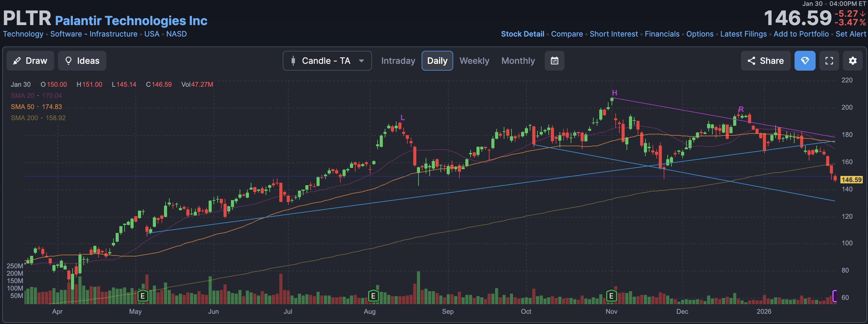Open Stock Detail view
The image size is (868, 324).
(522, 34)
